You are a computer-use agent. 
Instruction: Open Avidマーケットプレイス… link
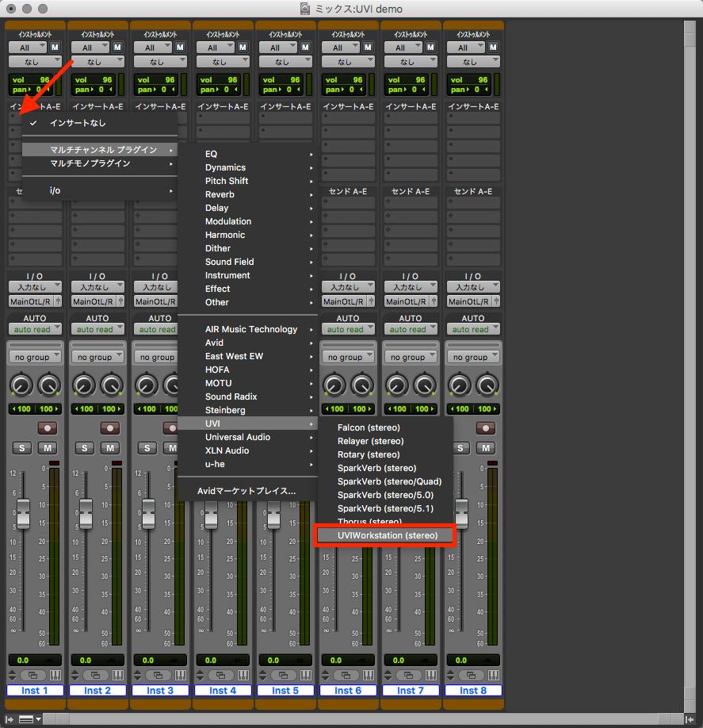coord(248,491)
